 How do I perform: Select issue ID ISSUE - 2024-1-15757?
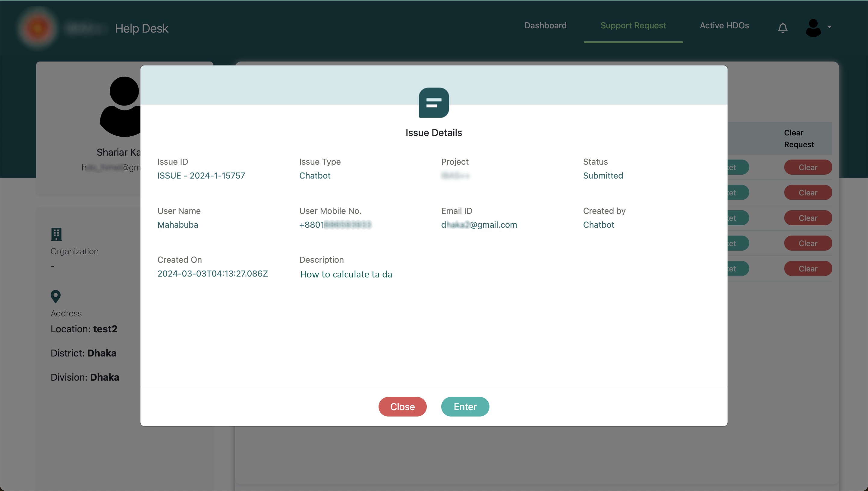(201, 176)
